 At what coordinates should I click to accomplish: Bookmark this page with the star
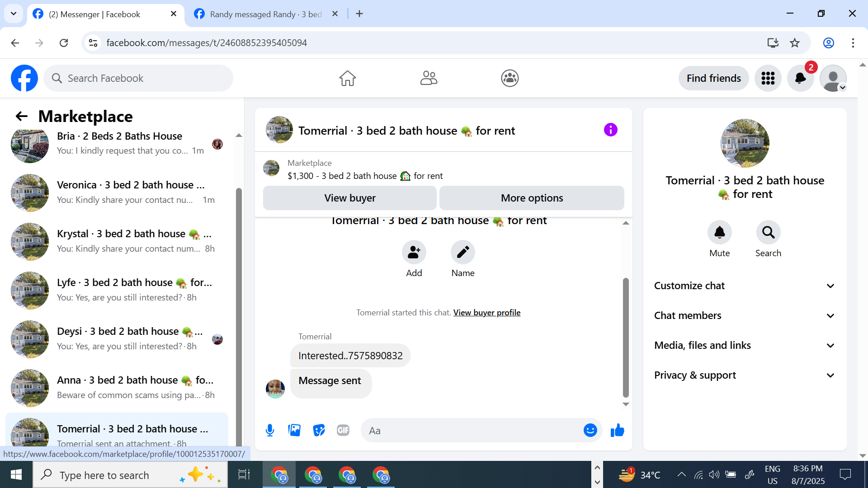(795, 43)
